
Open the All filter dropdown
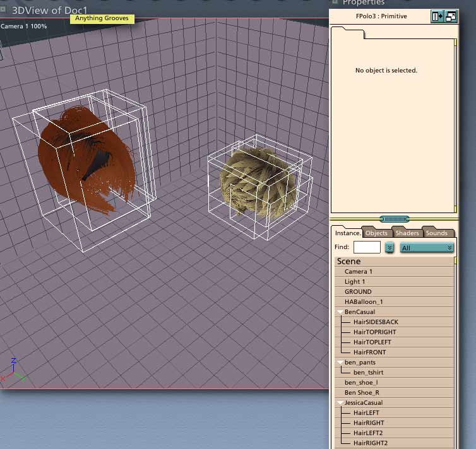pos(427,248)
